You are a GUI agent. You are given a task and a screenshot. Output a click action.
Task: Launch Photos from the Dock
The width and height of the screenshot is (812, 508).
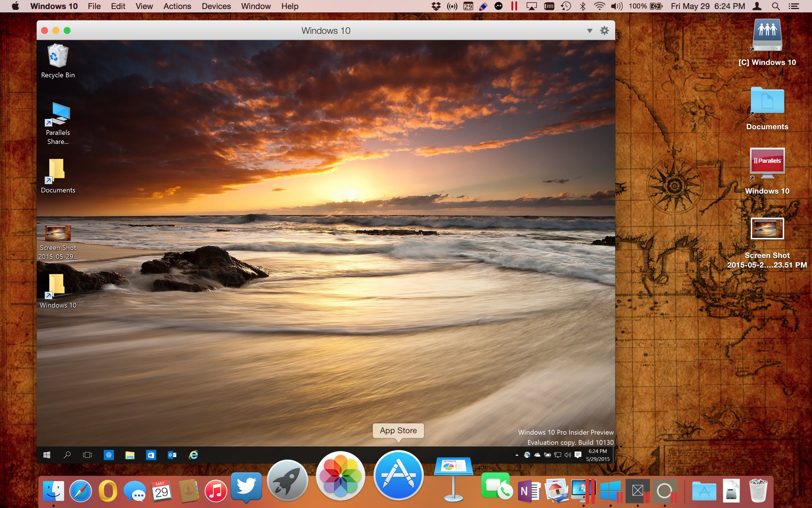coord(341,476)
